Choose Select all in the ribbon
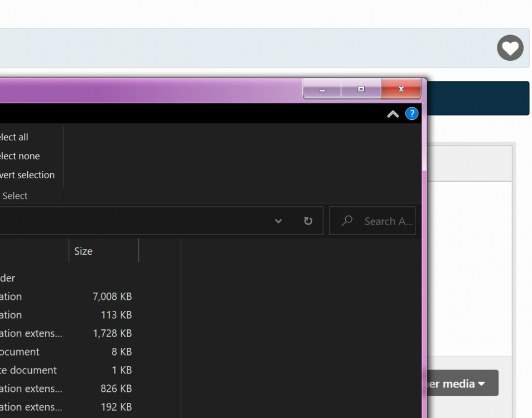The image size is (532, 418). pyautogui.click(x=14, y=137)
